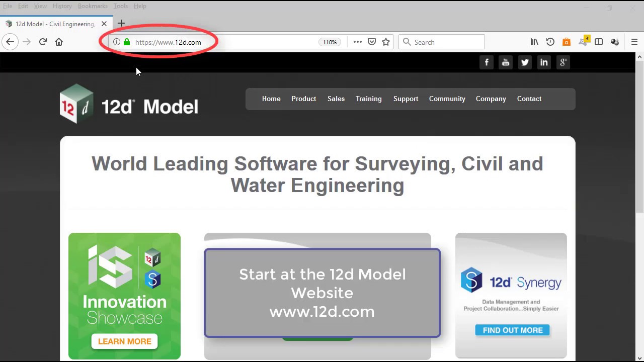Open the Training navigation item

point(369,99)
